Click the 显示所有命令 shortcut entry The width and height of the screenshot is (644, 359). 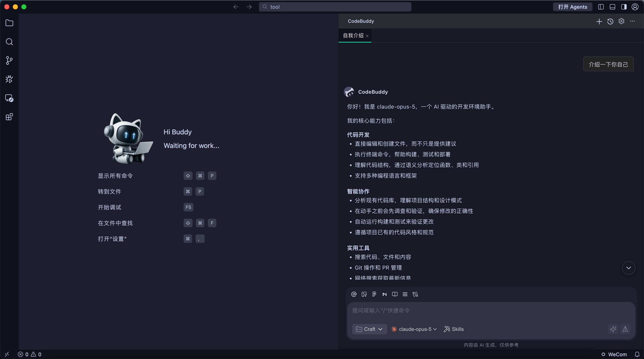tap(115, 176)
